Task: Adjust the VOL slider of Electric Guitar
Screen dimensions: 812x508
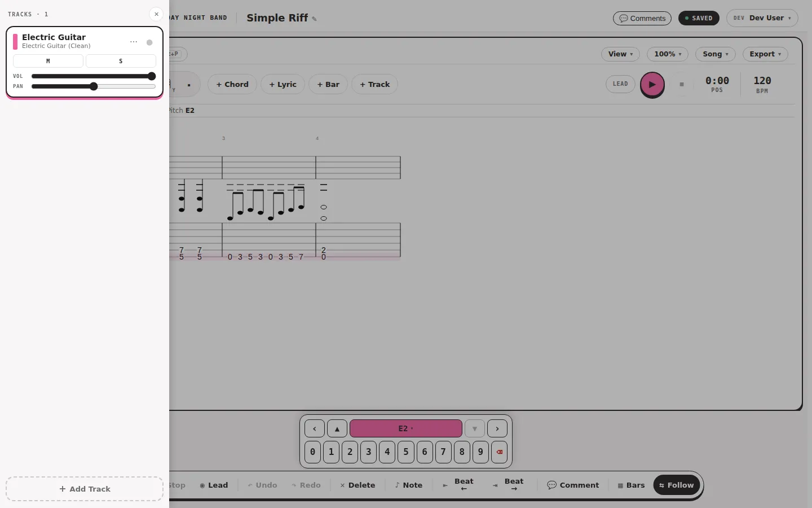Action: tap(94, 76)
